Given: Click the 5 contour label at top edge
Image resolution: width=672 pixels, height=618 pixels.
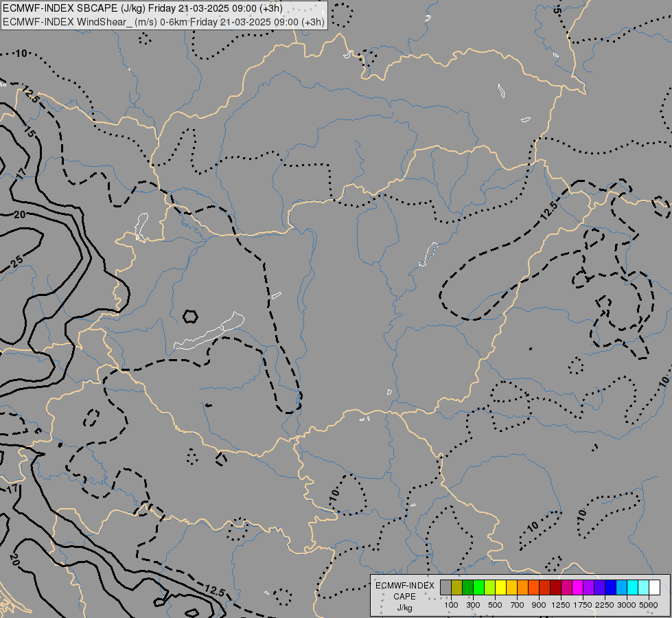Looking at the screenshot, I should tap(557, 10).
